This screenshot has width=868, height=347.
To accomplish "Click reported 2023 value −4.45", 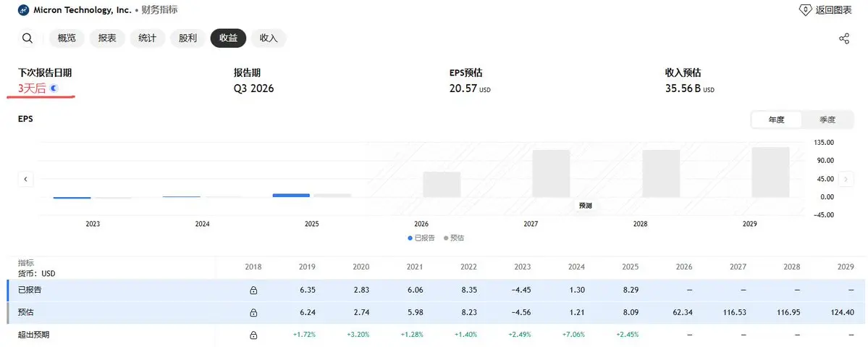I will (x=520, y=290).
